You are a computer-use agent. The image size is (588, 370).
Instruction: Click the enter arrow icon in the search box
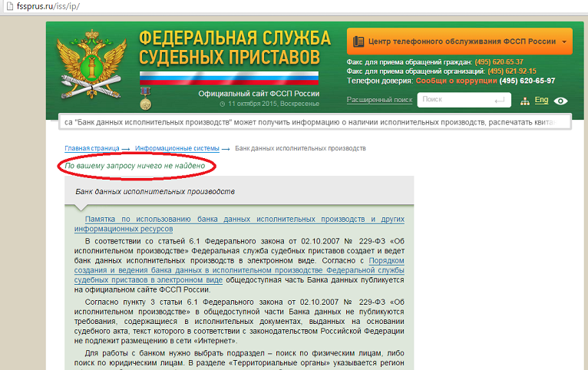click(x=500, y=100)
